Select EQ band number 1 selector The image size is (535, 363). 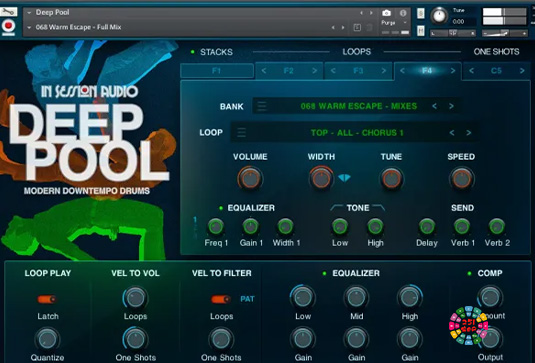pos(195,220)
